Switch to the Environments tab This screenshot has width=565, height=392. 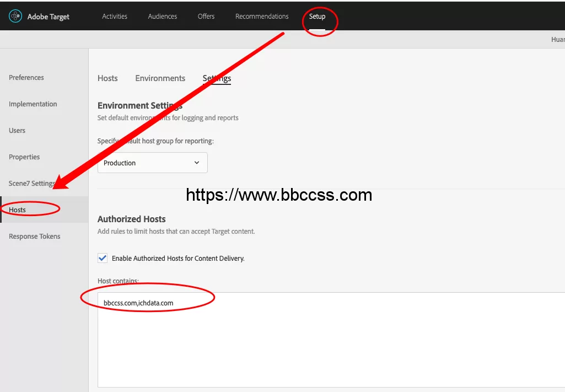[x=160, y=78]
